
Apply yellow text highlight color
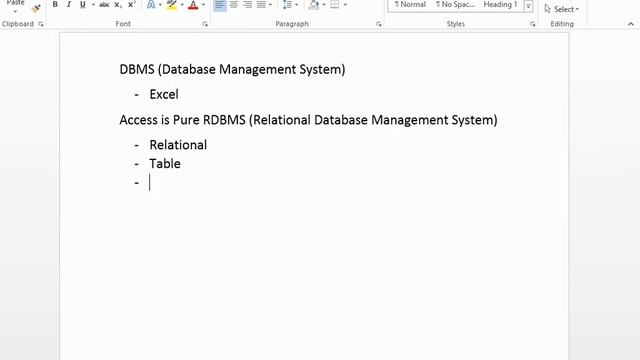pos(172,4)
